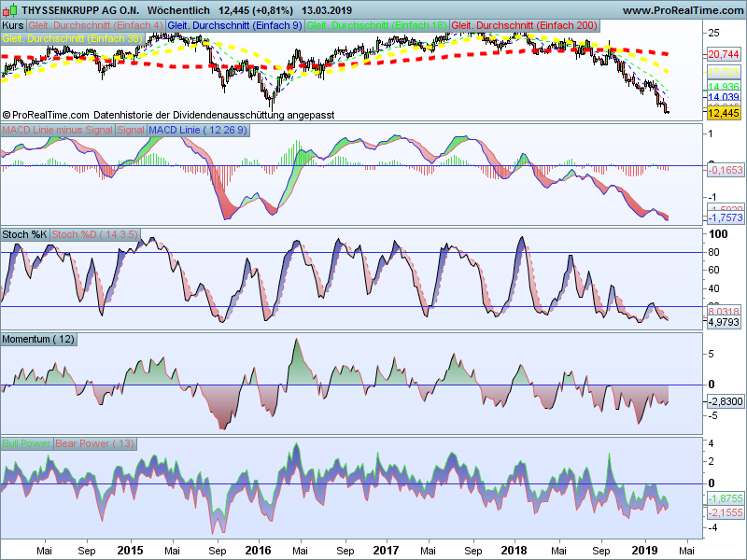Click the -1,7573 MACD value label
This screenshot has width=747, height=560.
pyautogui.click(x=726, y=217)
